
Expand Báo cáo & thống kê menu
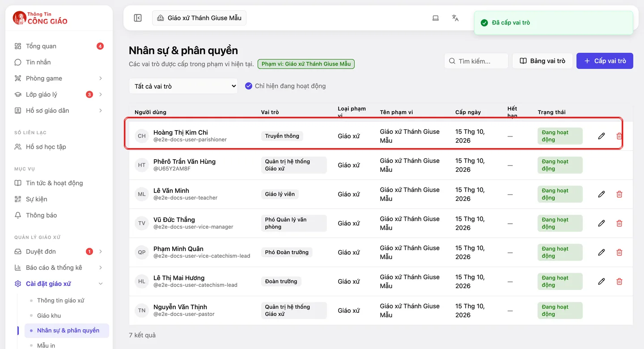coord(59,268)
